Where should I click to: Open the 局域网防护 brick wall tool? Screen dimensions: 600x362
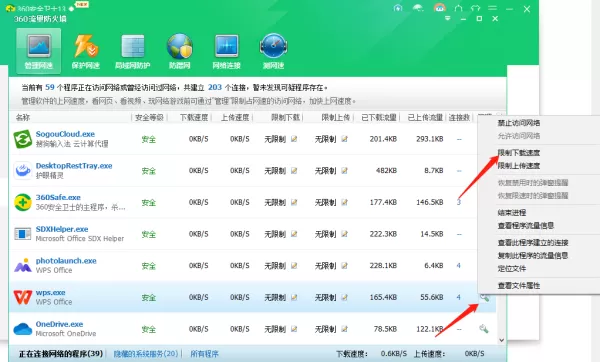coord(132,51)
